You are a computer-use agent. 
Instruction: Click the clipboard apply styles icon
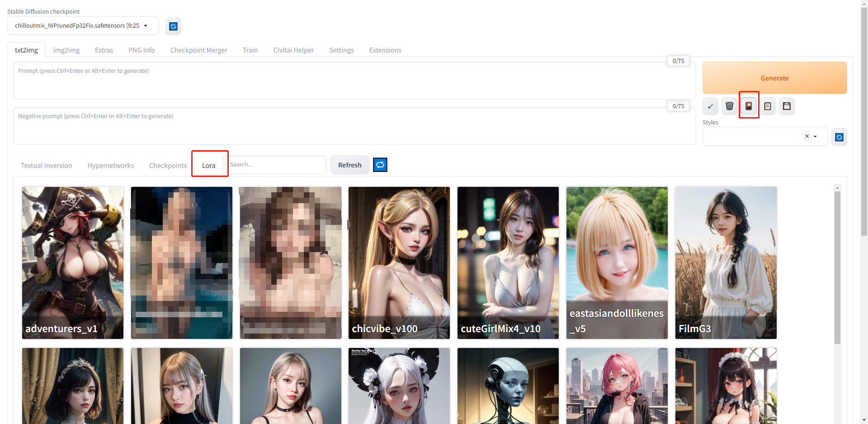[768, 106]
